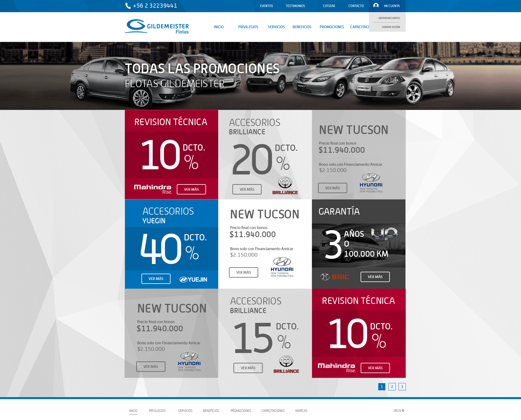521x420 pixels.
Task: Select Editar Mis Datos from account menu
Action: 389,18
